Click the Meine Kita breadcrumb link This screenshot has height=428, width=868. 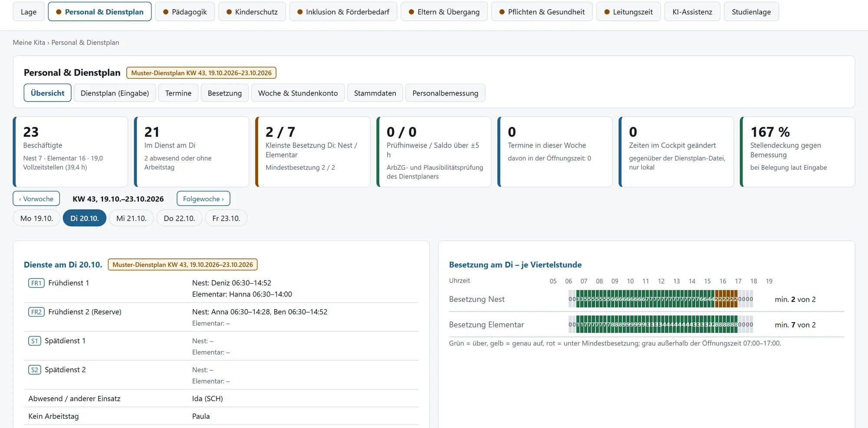29,42
